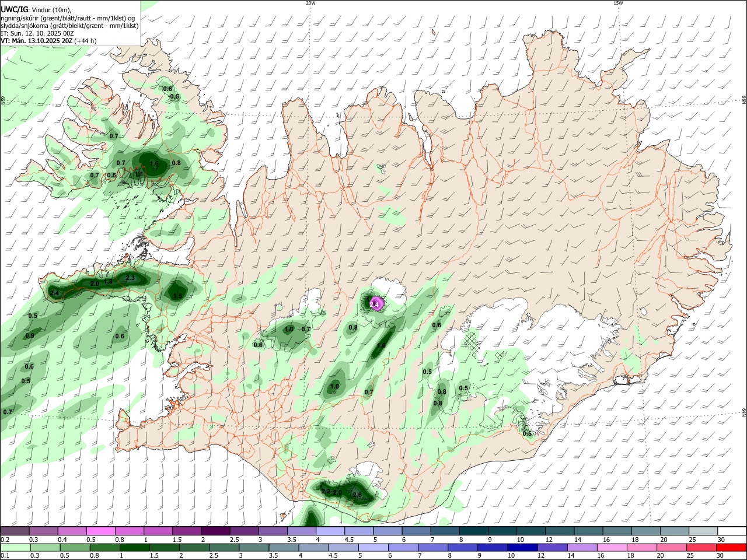Viewport: 747px width, 560px height.
Task: Click the white 2.4 value on pink blob
Action: point(375,304)
